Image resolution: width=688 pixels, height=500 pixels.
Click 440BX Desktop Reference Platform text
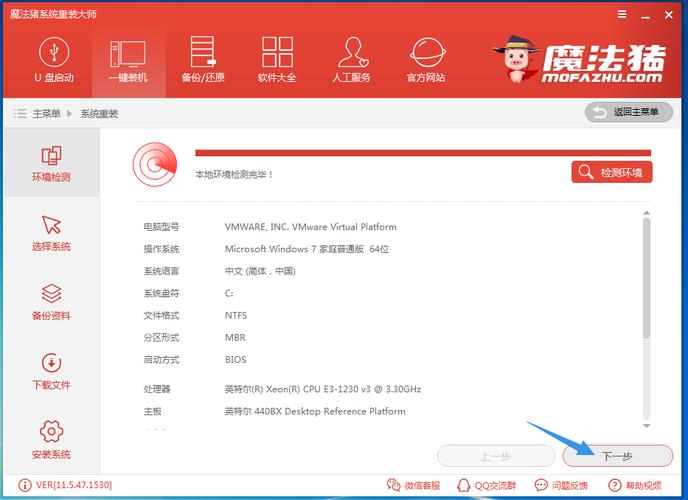tap(315, 411)
